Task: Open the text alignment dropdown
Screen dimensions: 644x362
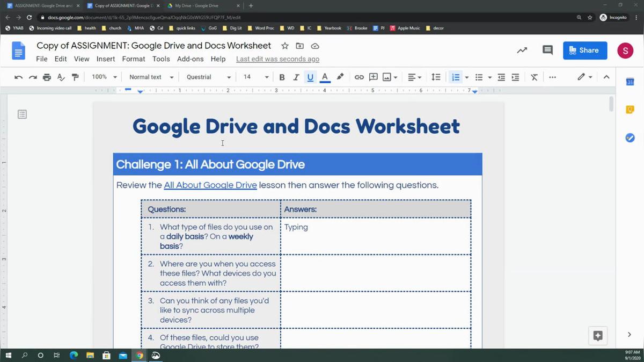Action: point(414,77)
